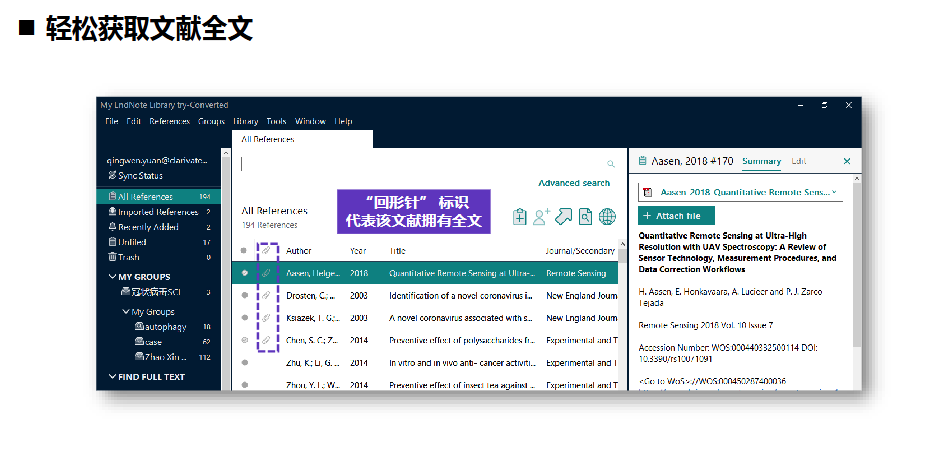
Task: Click the sidebar scroll up arrow
Action: click(x=226, y=153)
